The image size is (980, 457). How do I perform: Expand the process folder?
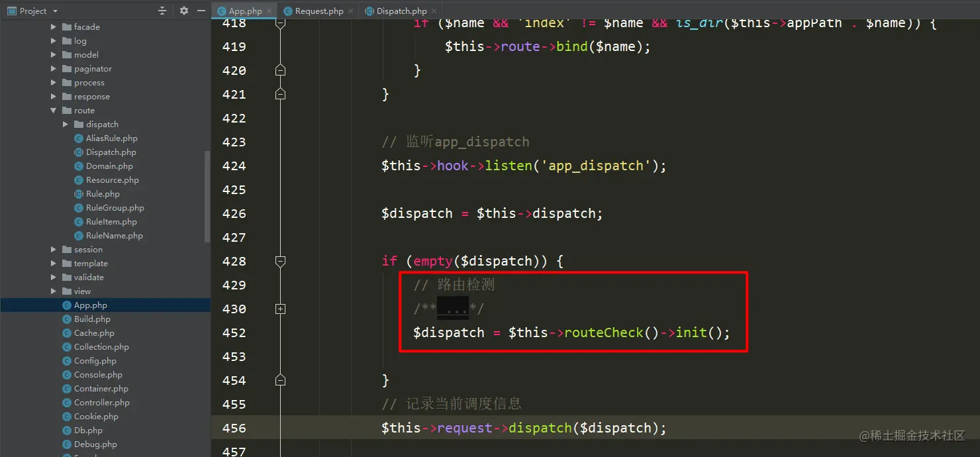(54, 83)
